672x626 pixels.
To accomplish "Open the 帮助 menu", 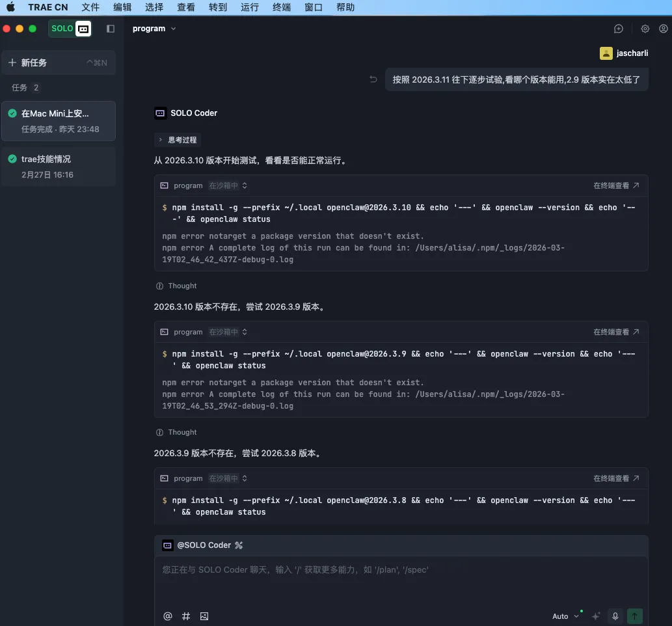I will [345, 7].
